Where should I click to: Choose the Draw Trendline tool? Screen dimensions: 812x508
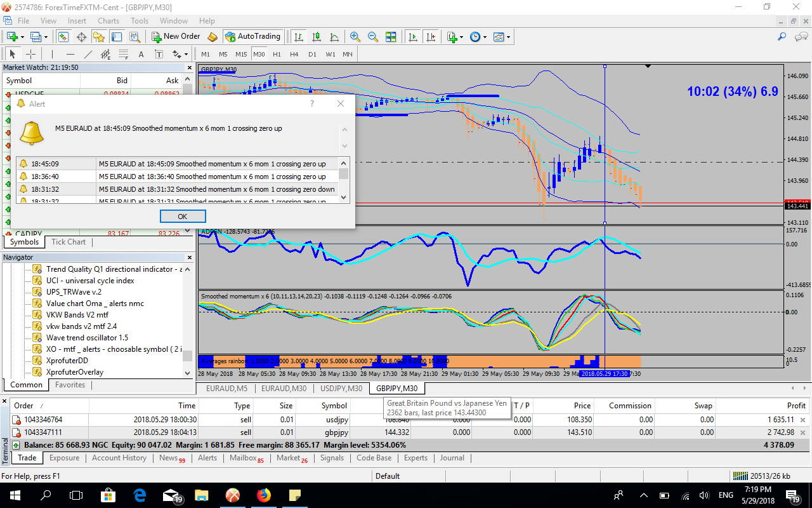pyautogui.click(x=88, y=54)
